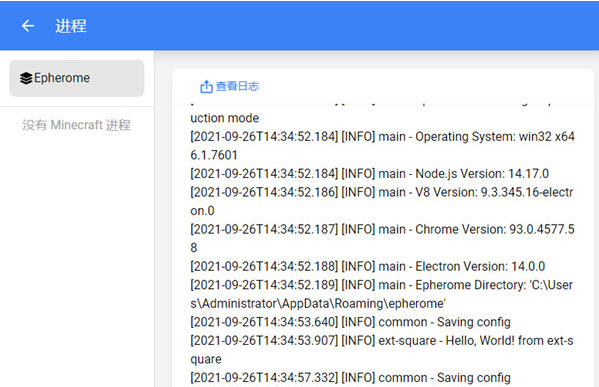Select the Epherome process entry in sidebar
Screen dimensions: 599x387
point(77,78)
